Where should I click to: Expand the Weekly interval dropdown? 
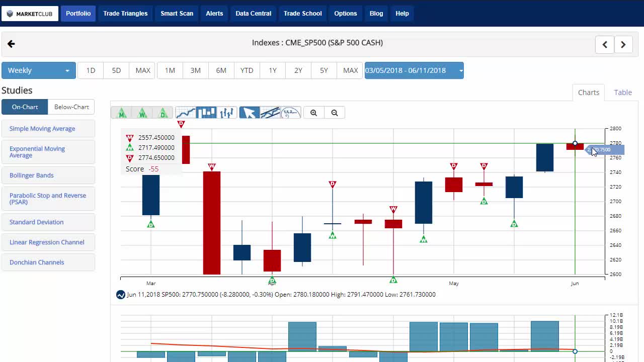[39, 70]
